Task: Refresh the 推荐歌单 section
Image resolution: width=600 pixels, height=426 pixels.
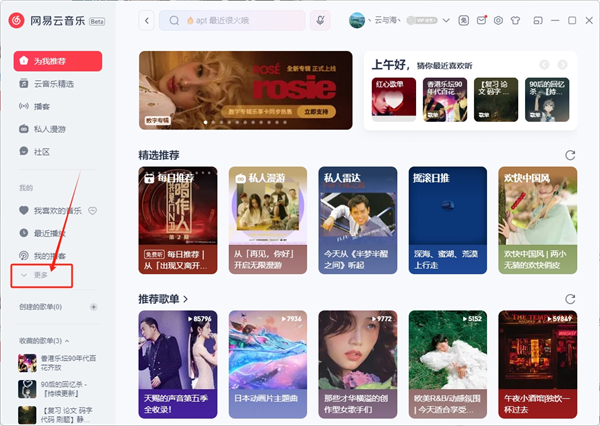Action: coord(570,299)
